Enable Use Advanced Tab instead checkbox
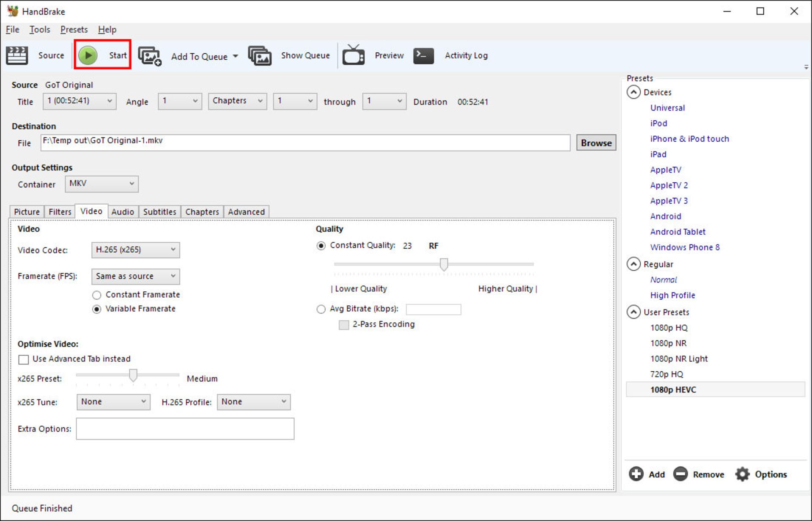Viewport: 812px width, 521px height. click(x=24, y=359)
